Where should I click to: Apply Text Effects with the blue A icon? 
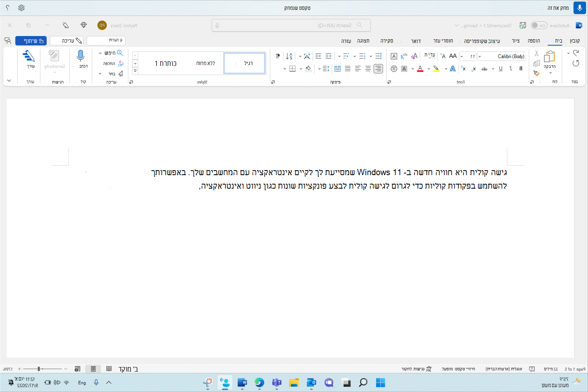tap(452, 69)
